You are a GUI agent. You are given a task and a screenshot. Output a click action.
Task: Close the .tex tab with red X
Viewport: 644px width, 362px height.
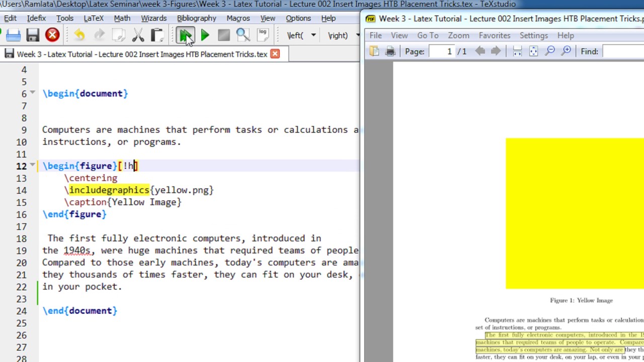click(275, 54)
